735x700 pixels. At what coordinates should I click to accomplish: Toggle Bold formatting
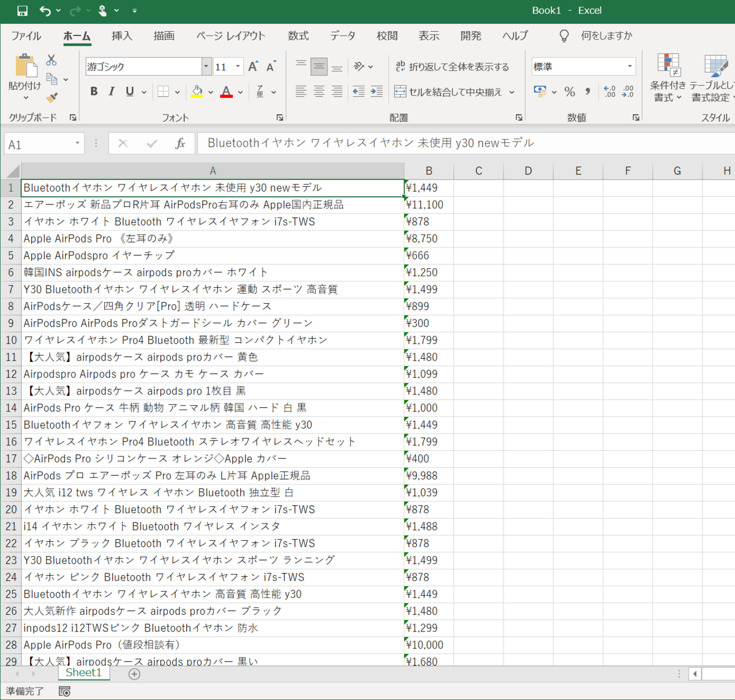click(x=94, y=92)
